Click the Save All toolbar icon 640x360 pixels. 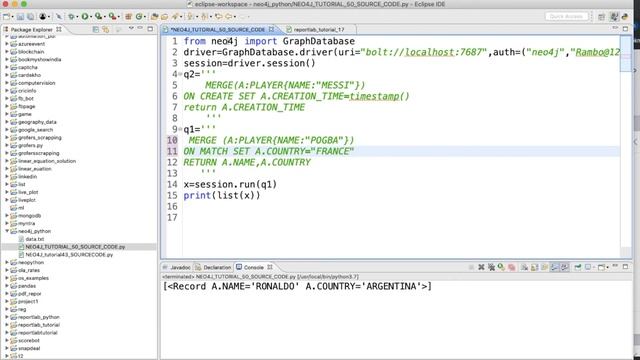(31, 16)
